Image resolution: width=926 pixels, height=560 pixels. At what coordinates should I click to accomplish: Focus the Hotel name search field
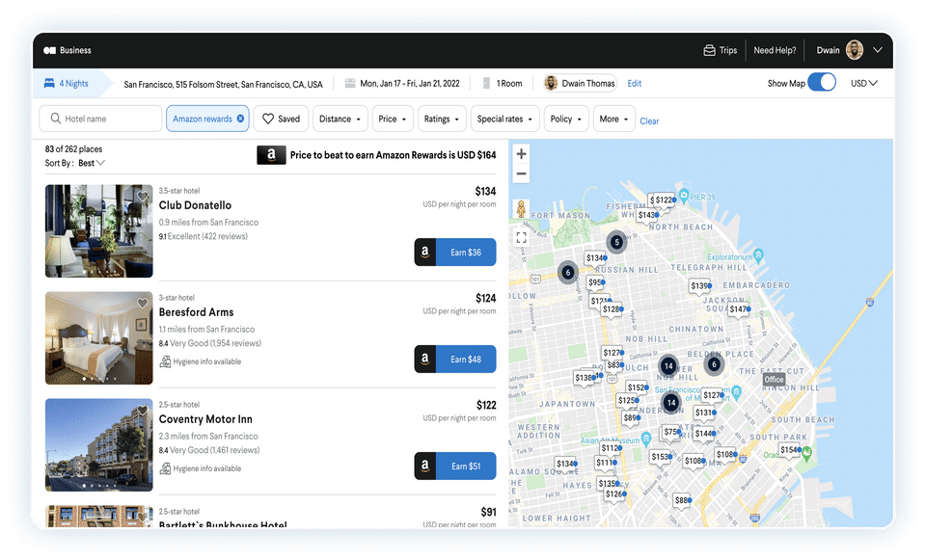coord(100,119)
